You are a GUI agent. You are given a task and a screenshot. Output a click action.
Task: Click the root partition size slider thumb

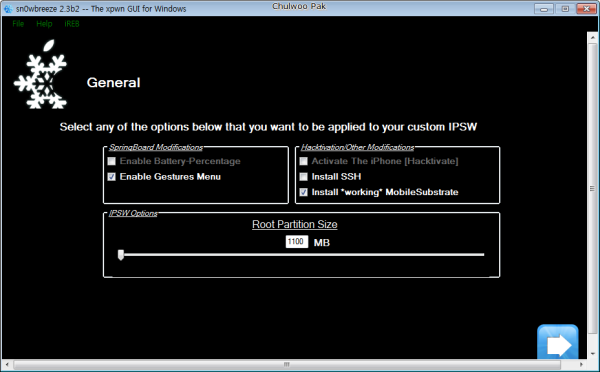tap(121, 255)
